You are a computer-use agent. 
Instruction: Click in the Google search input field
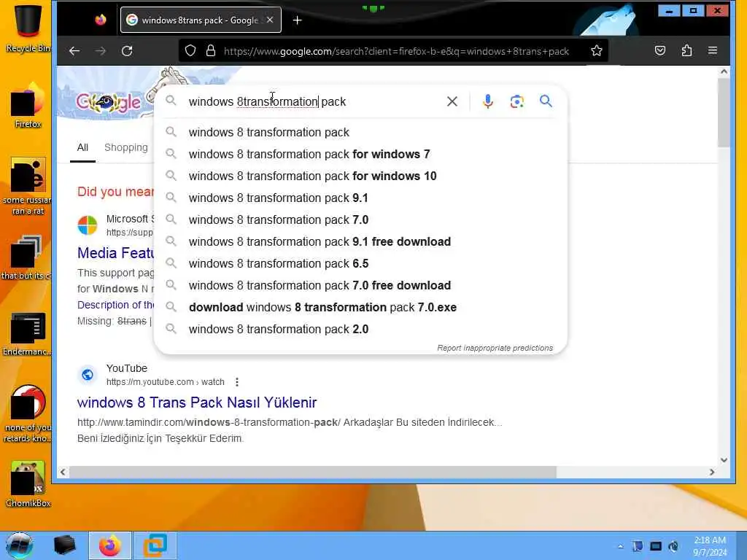tap(309, 101)
